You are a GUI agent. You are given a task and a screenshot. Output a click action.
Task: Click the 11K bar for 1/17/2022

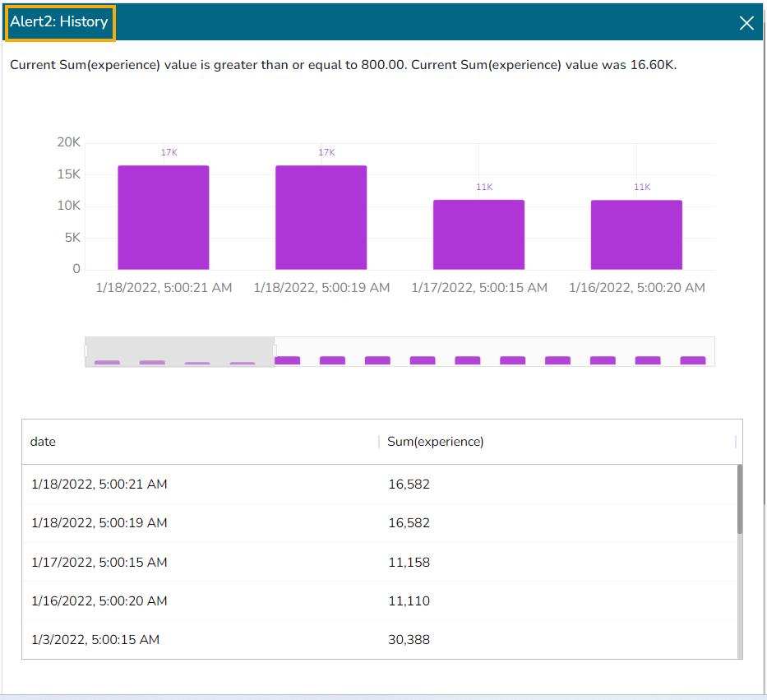coord(478,235)
